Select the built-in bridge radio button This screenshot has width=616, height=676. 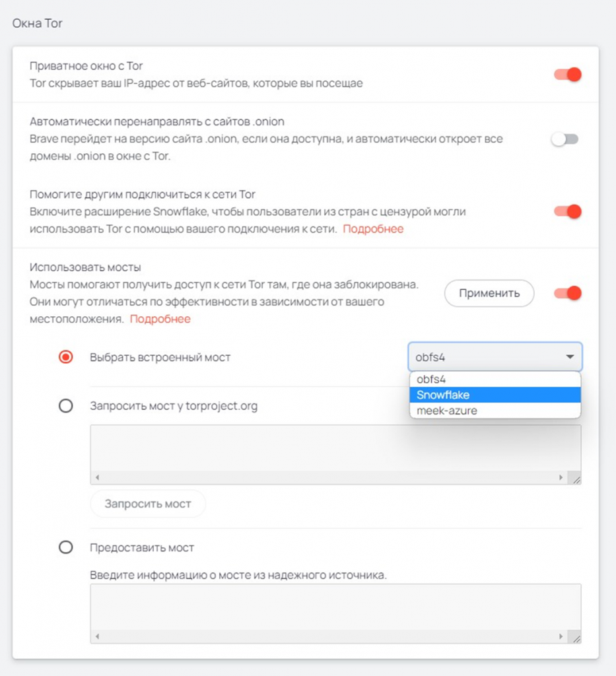pos(66,357)
